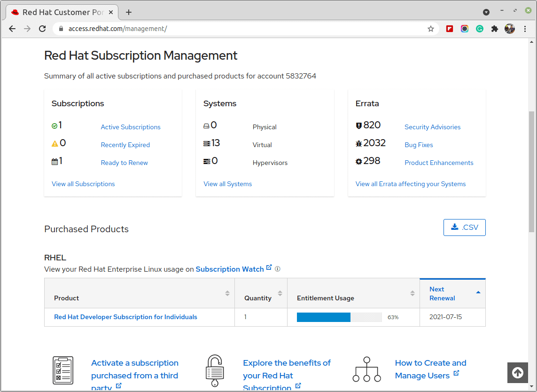Reload the page with the refresh icon
The width and height of the screenshot is (537, 392).
pos(42,29)
